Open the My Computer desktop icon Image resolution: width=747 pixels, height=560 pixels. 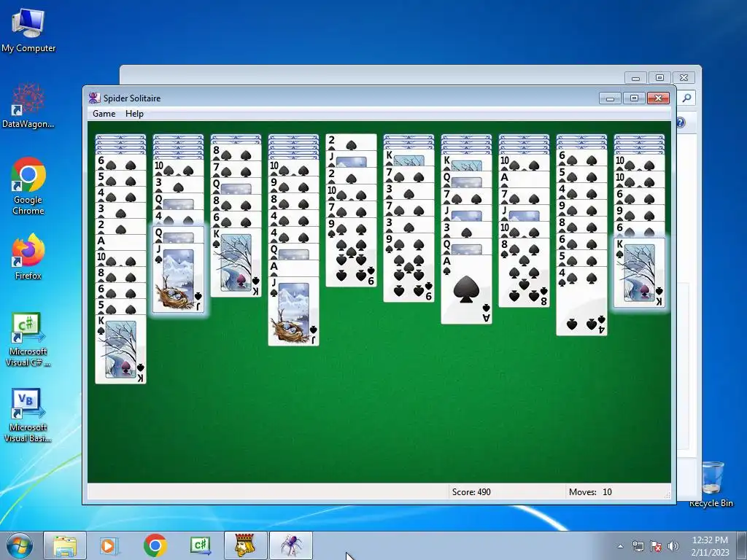coord(28,30)
